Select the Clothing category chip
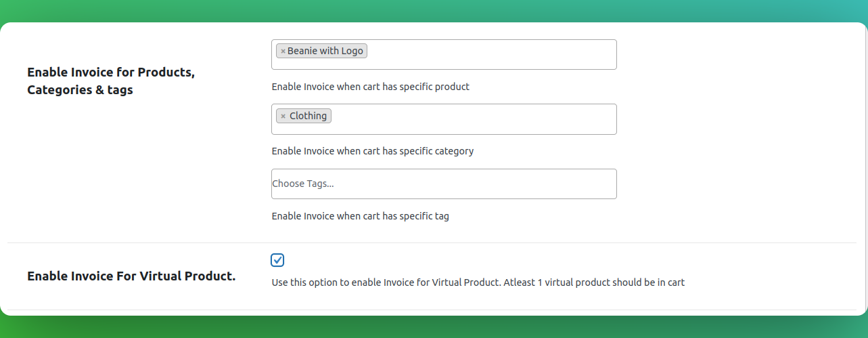 (304, 116)
